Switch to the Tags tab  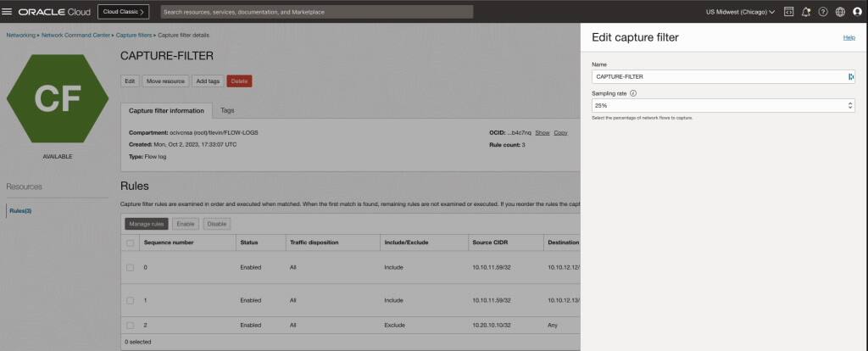[227, 110]
